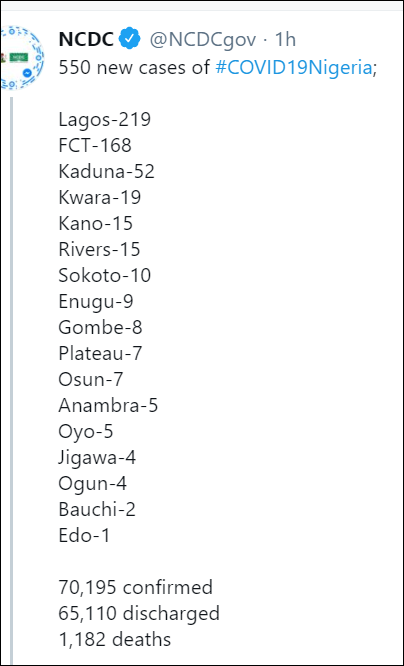Click the vertical thread line below avatar
Viewport: 404px width, 666px height.
[x=11, y=381]
